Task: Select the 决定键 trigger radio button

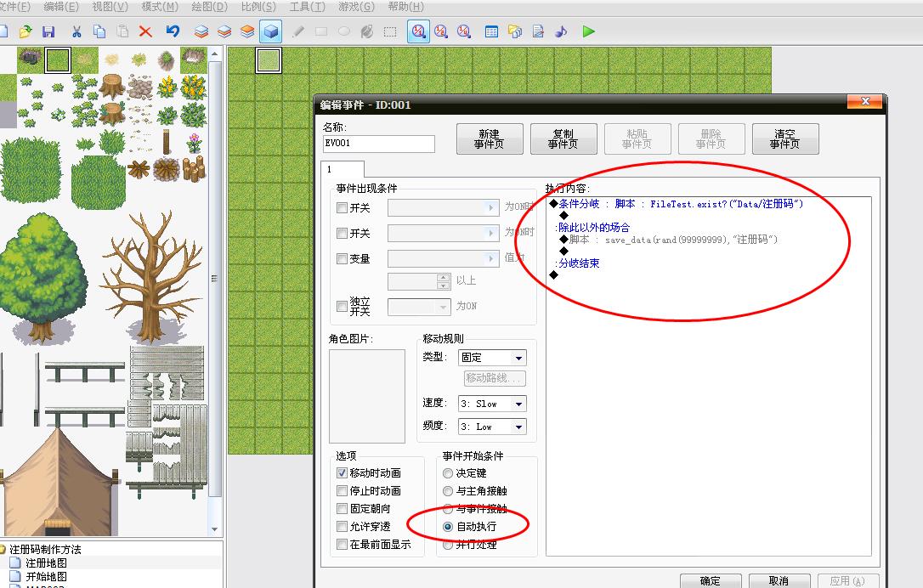Action: [448, 473]
